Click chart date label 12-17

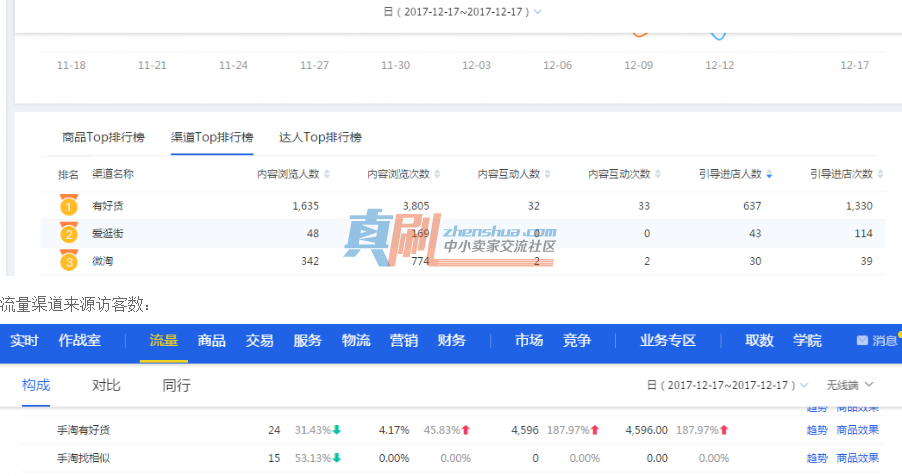(855, 65)
